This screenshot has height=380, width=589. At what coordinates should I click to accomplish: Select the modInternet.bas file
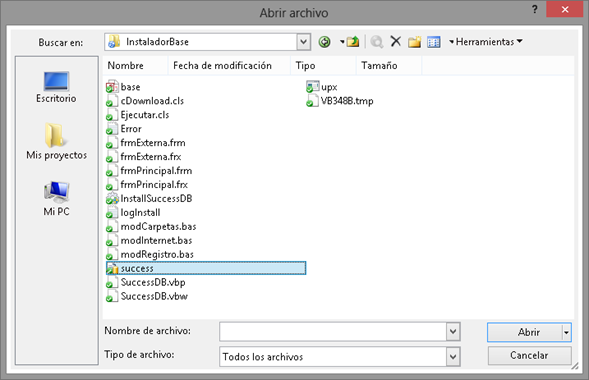149,240
